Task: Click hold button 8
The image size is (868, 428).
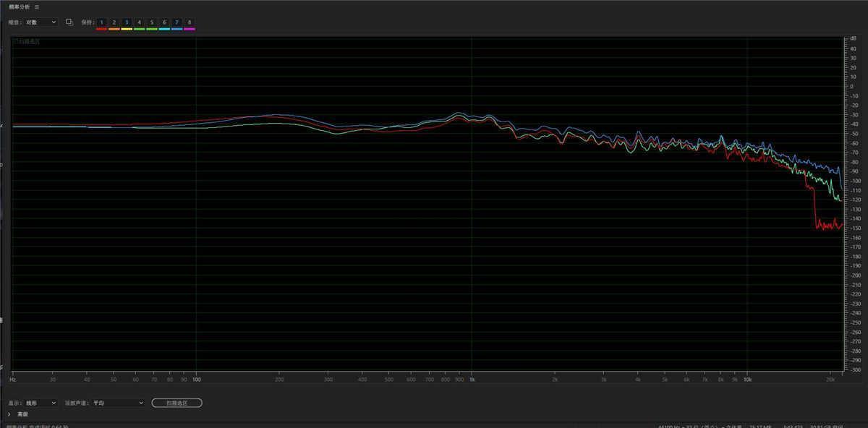Action: tap(190, 22)
